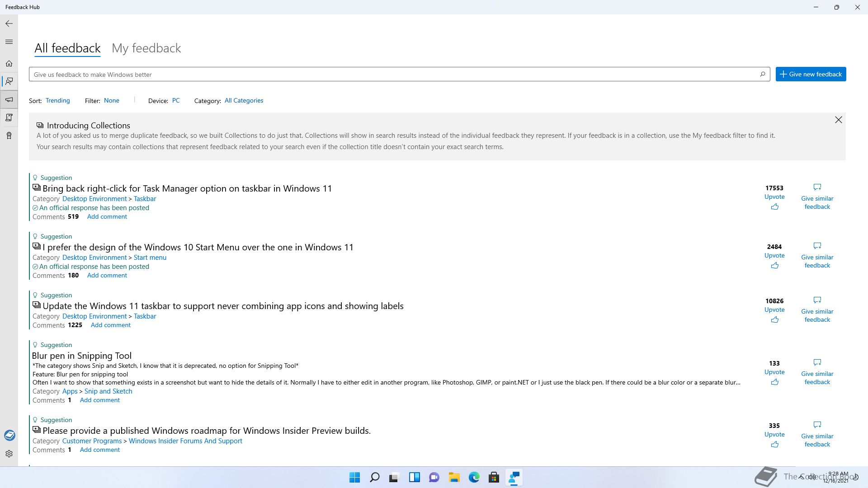Dismiss the Introducing Collections banner

(x=839, y=120)
